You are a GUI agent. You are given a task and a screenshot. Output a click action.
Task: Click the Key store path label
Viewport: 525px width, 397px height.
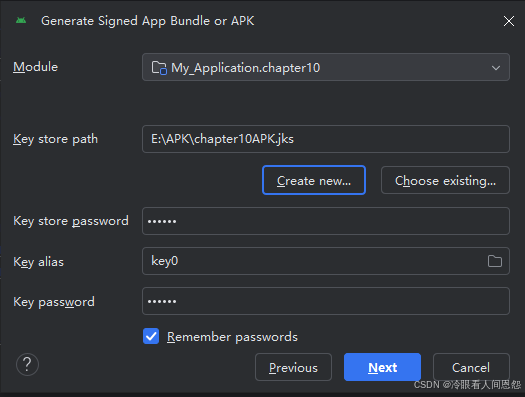click(55, 139)
